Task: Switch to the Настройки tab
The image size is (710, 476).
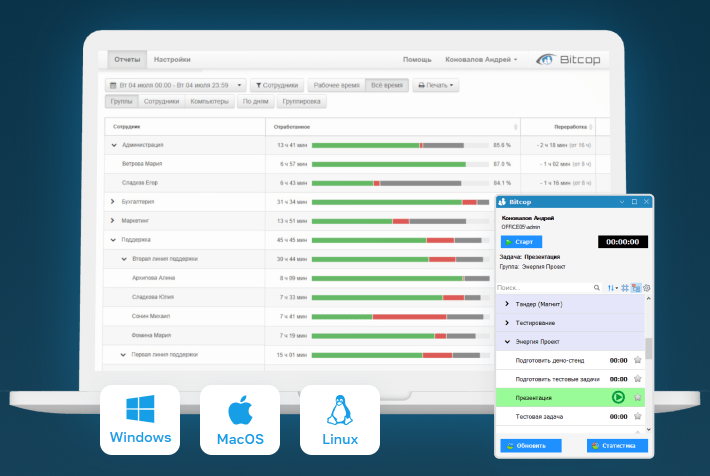Action: (172, 60)
